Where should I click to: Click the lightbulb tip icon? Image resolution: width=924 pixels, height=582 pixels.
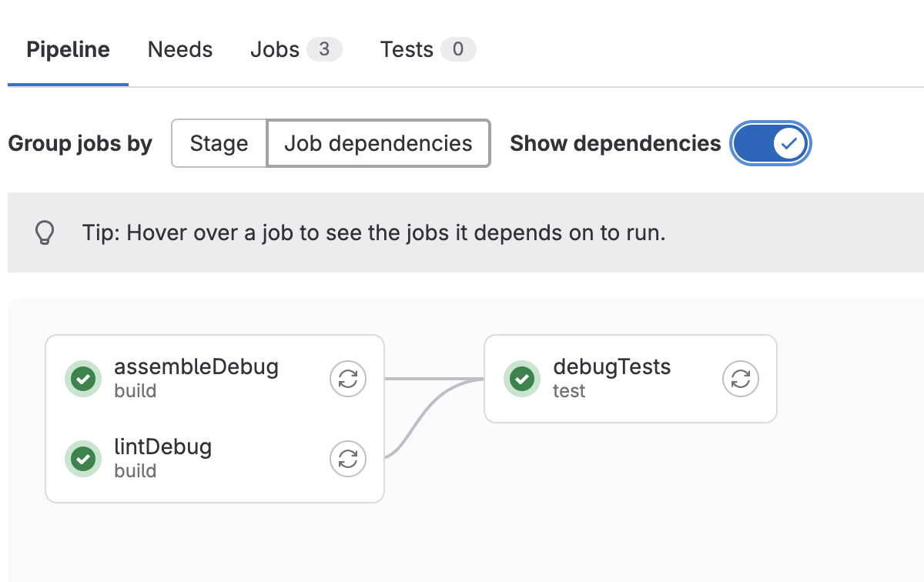coord(45,232)
